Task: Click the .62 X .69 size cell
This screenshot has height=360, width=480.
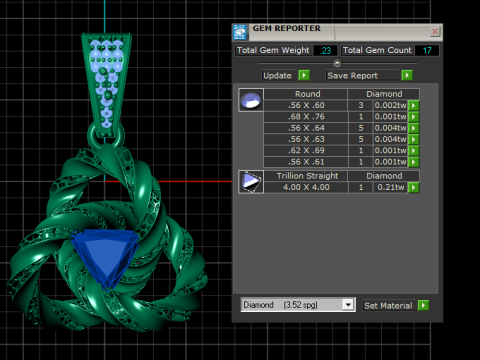Action: [306, 151]
